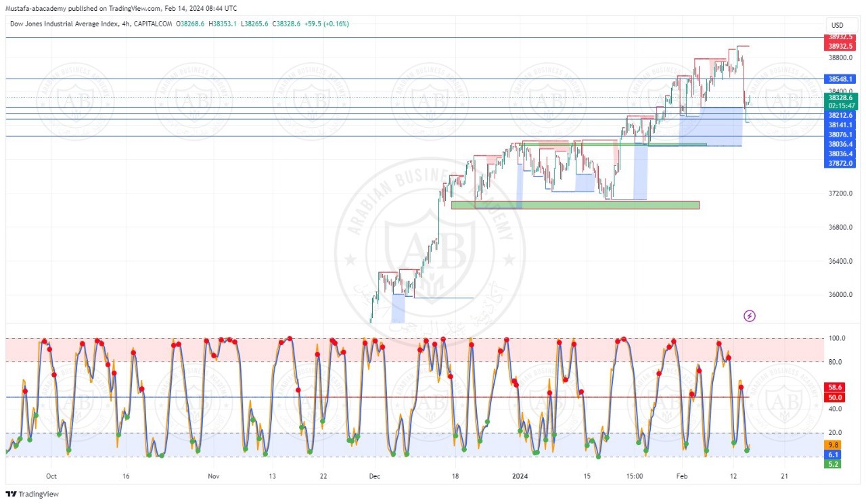
Task: Select the thin green rectangle near 37800
Action: 613,144
